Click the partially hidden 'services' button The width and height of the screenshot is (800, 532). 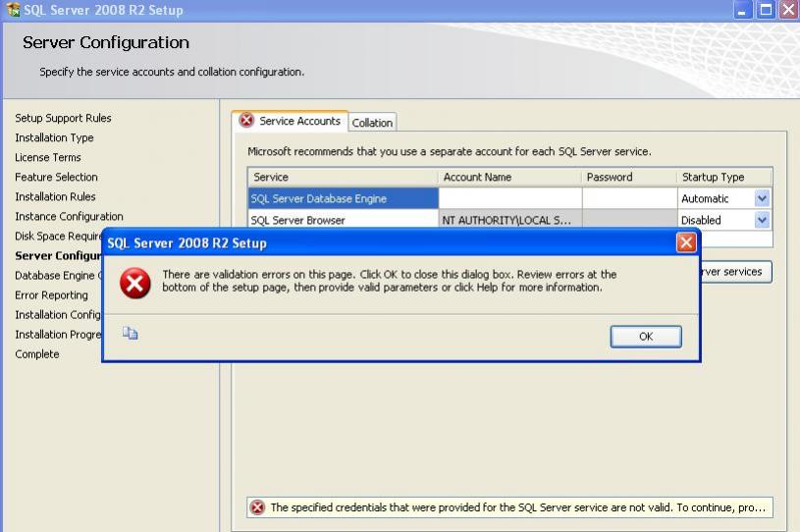736,272
